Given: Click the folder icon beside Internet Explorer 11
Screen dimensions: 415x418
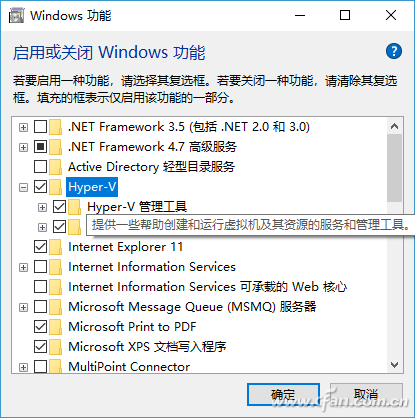Looking at the screenshot, I should click(x=56, y=247).
